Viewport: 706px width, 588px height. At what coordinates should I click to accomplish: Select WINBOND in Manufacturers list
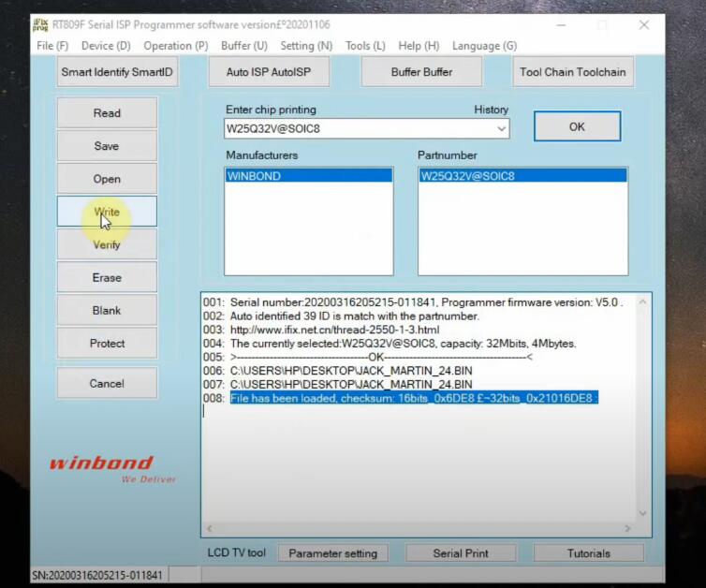pyautogui.click(x=309, y=176)
